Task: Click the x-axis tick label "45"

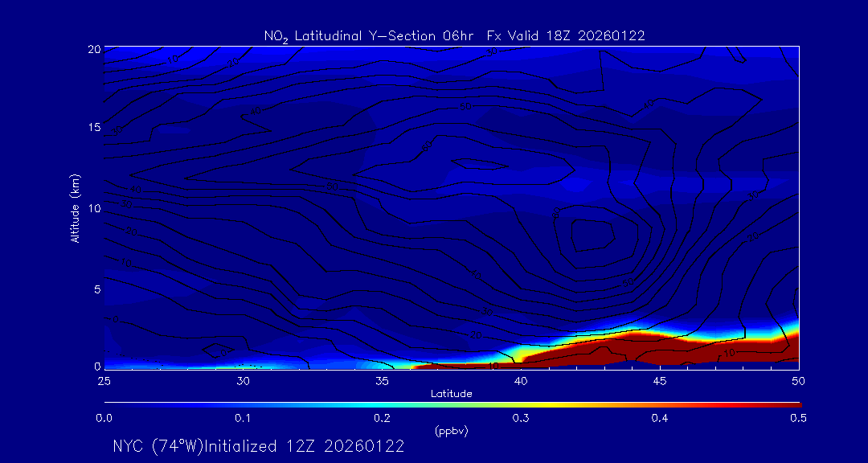Action: [x=659, y=381]
